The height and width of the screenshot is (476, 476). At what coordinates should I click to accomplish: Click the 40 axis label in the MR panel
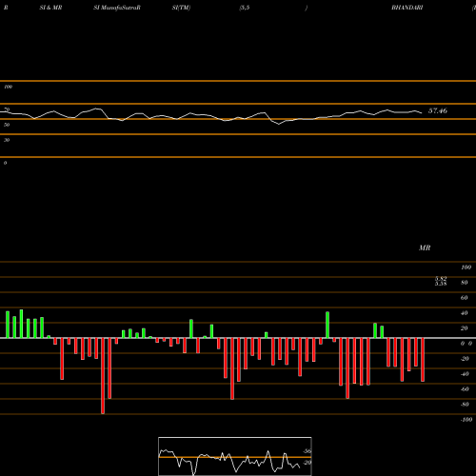(x=465, y=313)
